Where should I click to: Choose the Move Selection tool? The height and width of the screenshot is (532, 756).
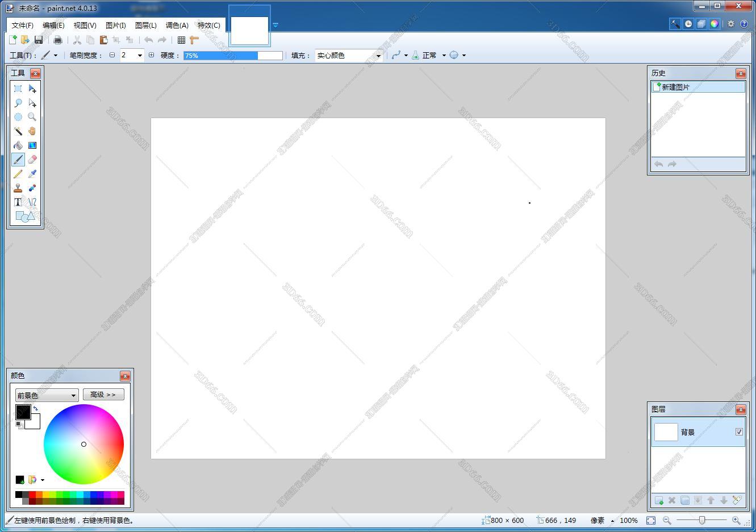click(x=32, y=103)
